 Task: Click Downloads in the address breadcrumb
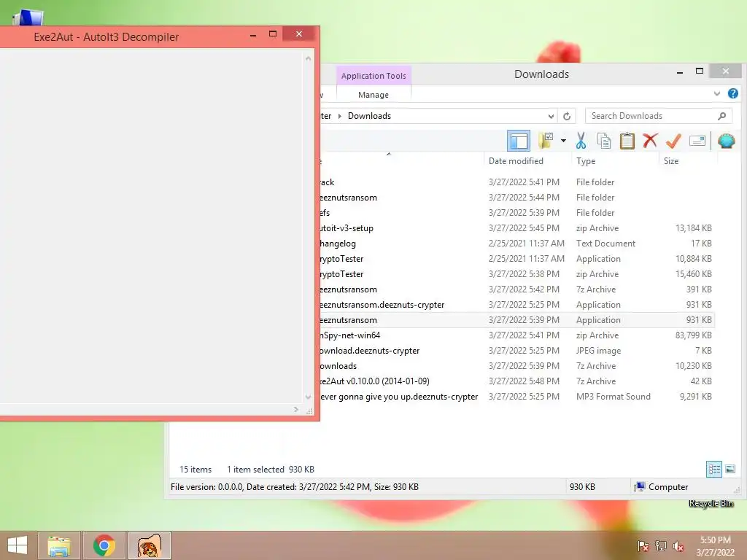[x=369, y=116]
